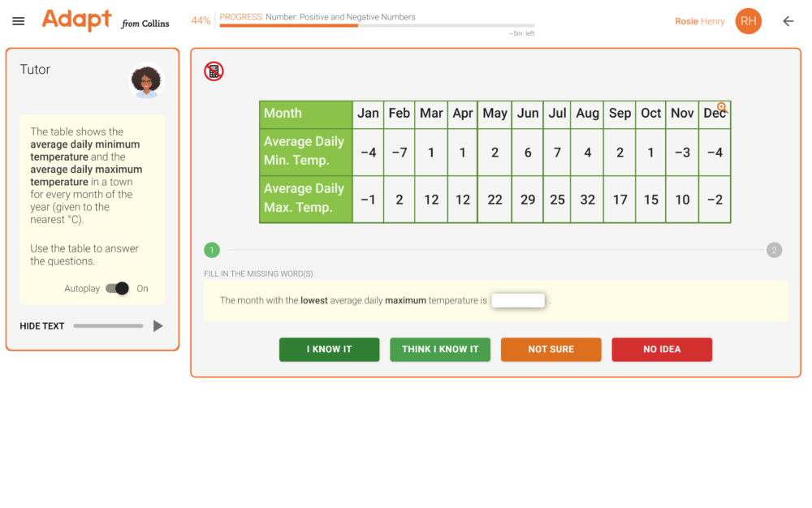
Task: Click the zoom magnifier on the Dec column
Action: click(x=721, y=105)
